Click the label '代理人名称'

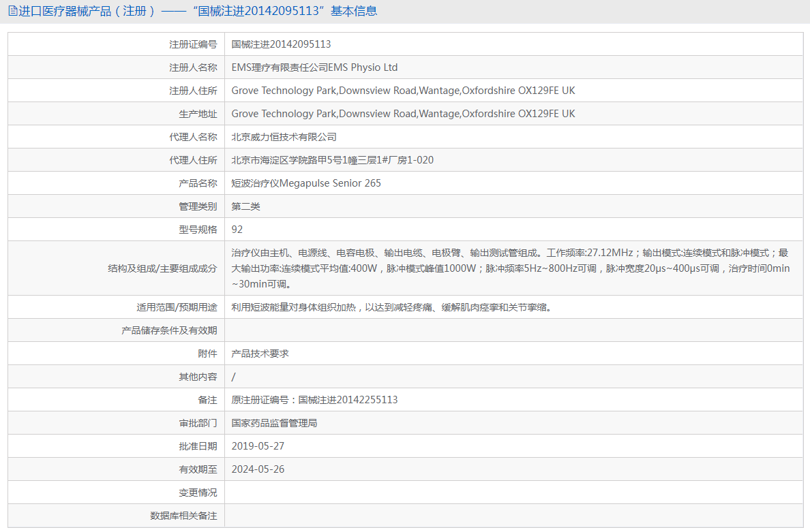pos(193,137)
